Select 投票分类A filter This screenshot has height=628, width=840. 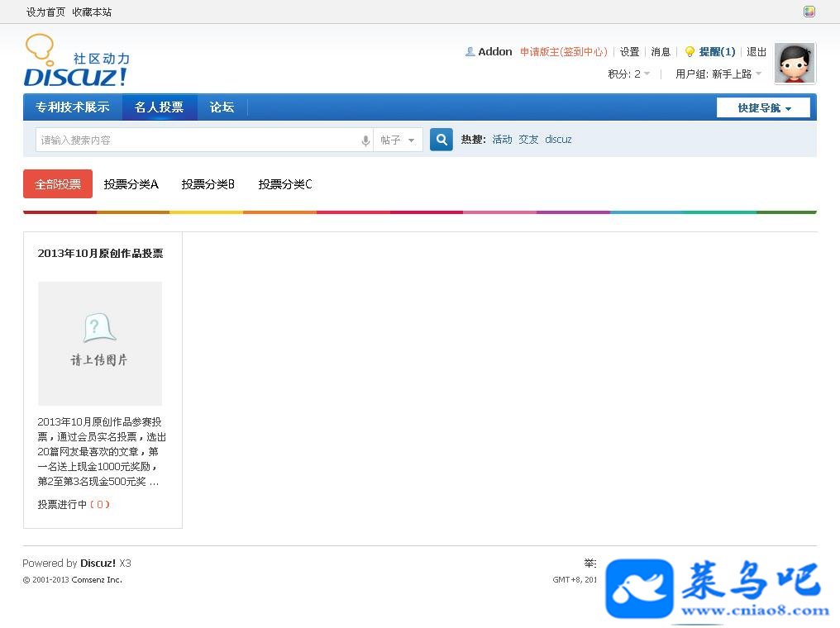[131, 184]
